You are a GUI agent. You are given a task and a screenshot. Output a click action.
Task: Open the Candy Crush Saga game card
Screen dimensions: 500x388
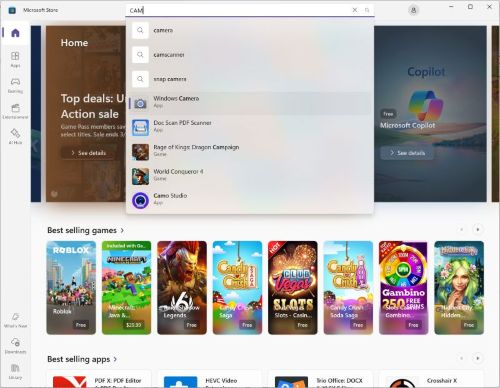click(237, 288)
